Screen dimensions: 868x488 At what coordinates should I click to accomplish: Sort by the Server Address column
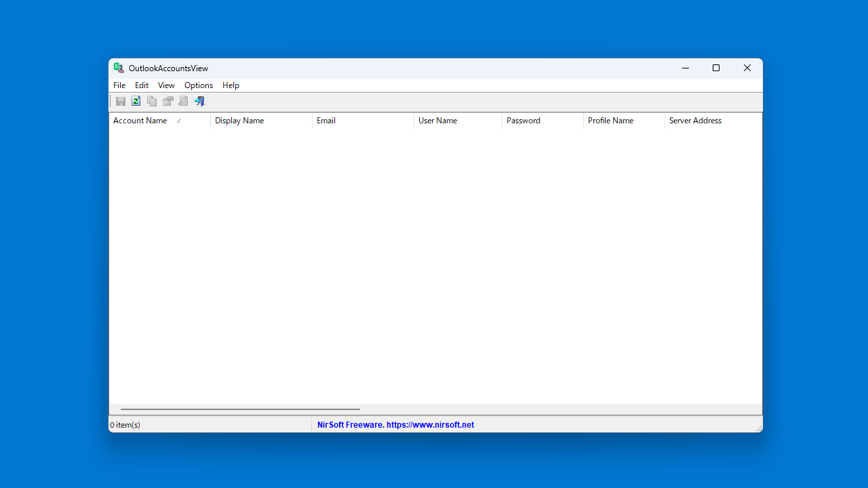click(x=713, y=121)
